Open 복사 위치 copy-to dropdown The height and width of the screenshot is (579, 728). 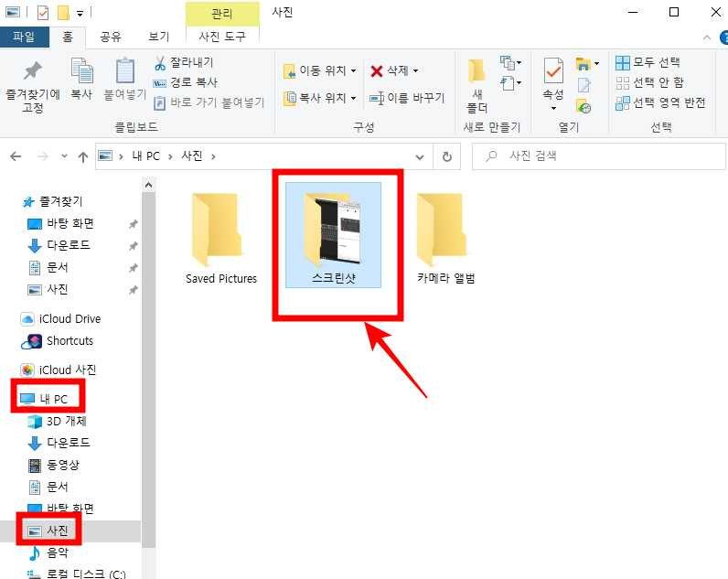click(x=320, y=98)
